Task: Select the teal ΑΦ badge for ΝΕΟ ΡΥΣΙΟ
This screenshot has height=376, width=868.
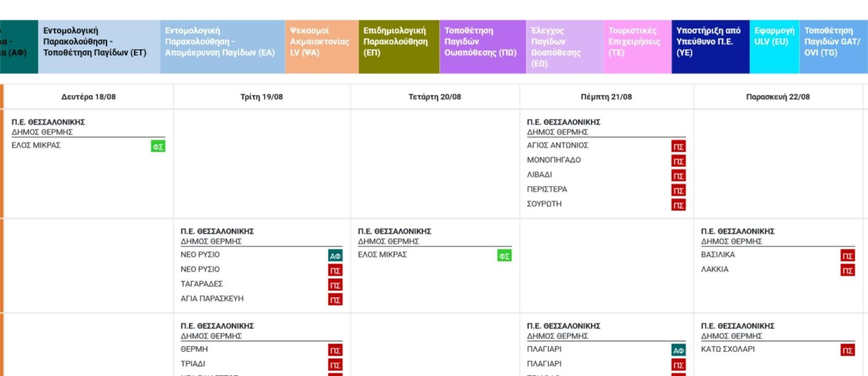Action: point(335,256)
